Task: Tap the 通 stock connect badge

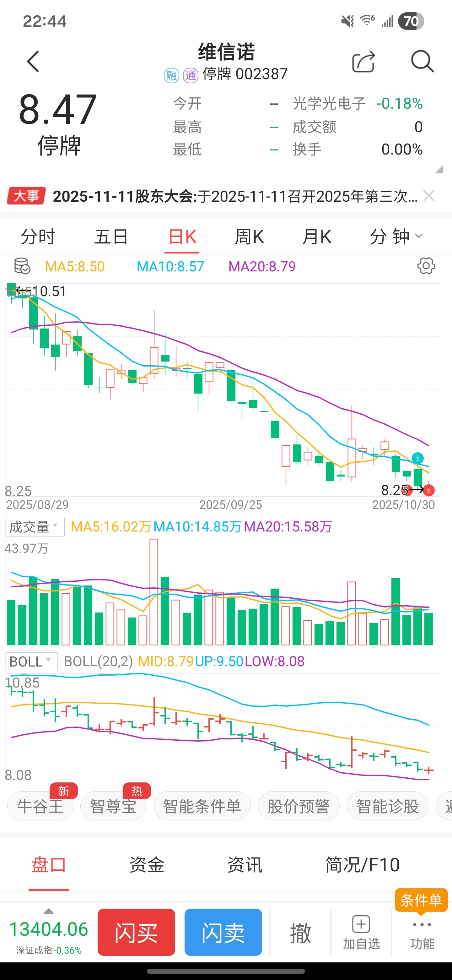Action: pos(191,75)
